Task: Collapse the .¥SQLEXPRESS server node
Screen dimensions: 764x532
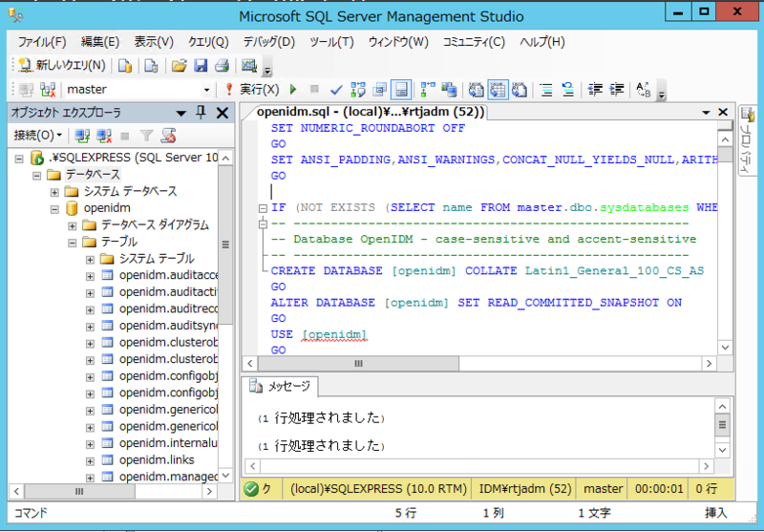Action: [x=19, y=159]
